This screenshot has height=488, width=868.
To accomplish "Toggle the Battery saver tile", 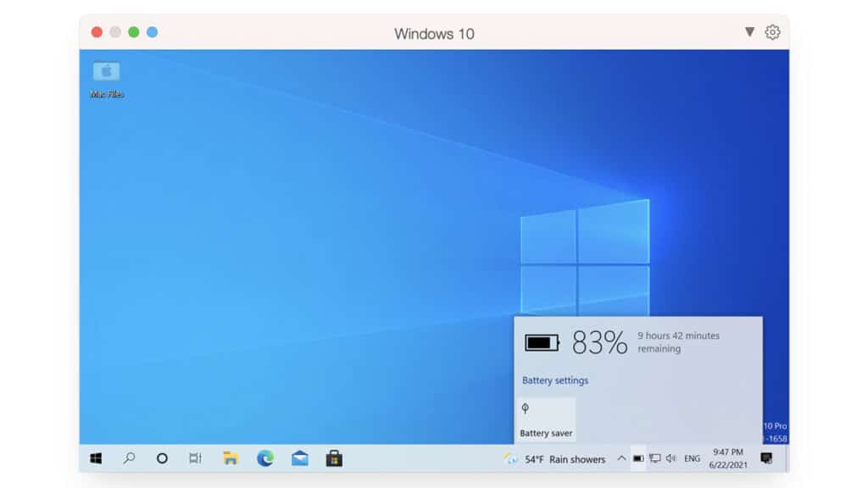I will click(546, 420).
